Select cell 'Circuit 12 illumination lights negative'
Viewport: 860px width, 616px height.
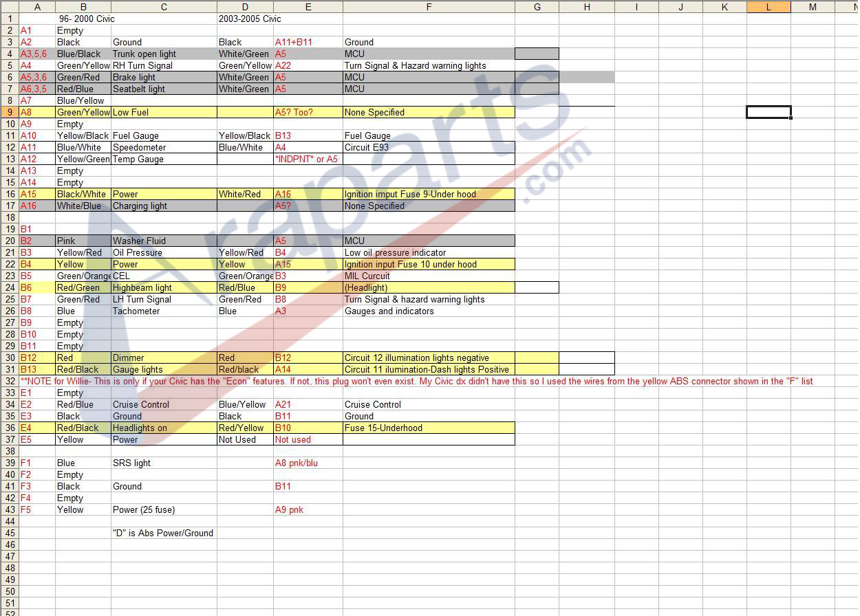(429, 357)
